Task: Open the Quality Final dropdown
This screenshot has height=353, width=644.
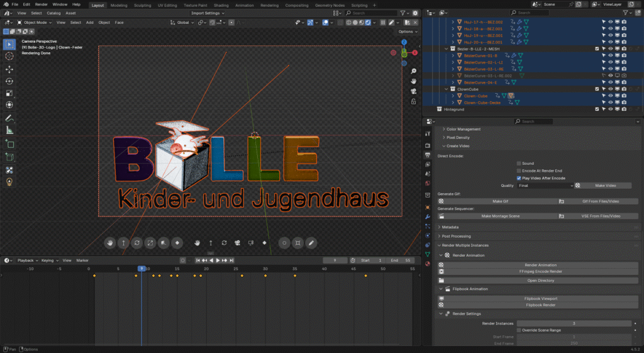Action: [x=545, y=186]
